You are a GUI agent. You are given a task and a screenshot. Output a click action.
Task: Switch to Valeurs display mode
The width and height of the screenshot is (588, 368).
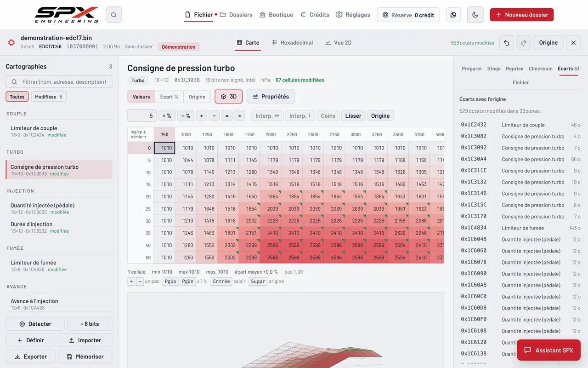click(141, 97)
